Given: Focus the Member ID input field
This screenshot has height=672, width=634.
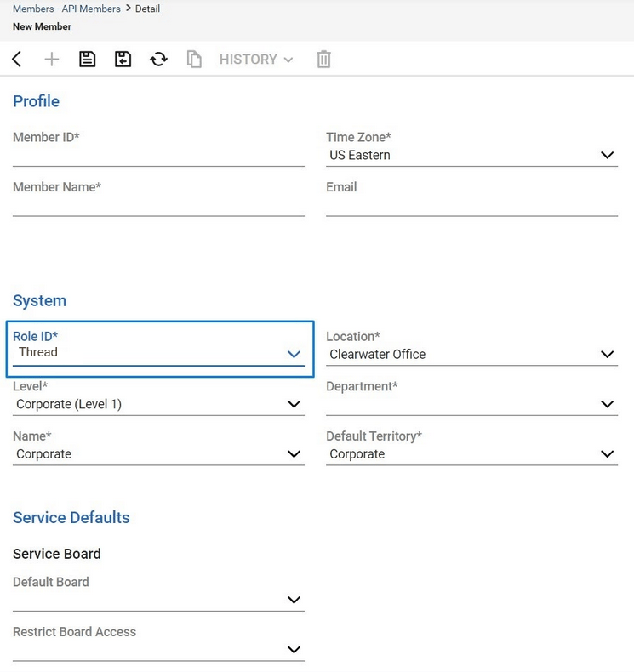Looking at the screenshot, I should click(158, 156).
